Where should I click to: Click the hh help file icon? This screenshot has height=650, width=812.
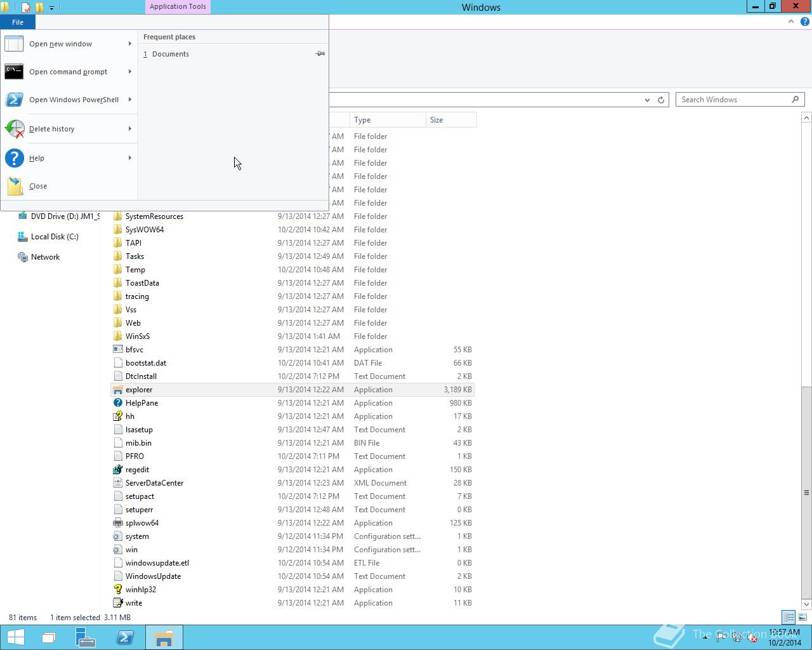pyautogui.click(x=117, y=416)
